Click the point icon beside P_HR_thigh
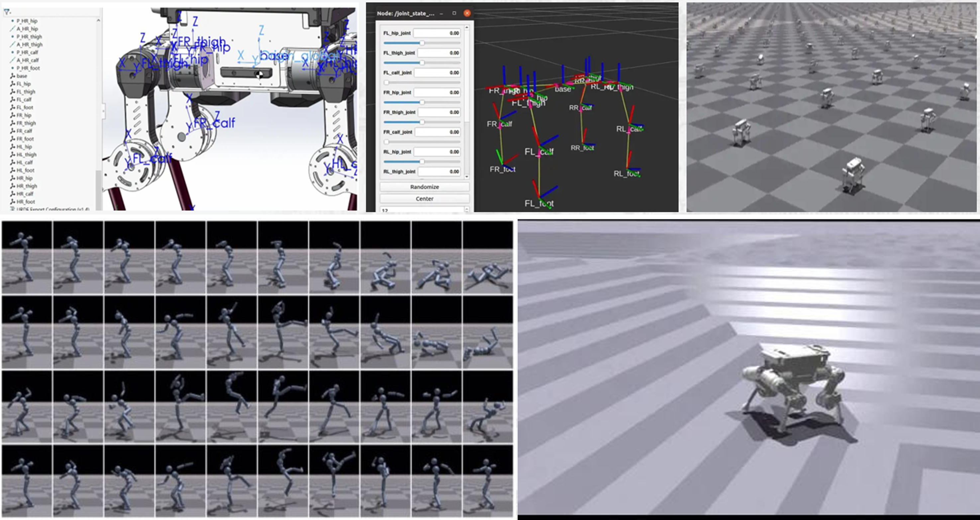 [x=13, y=37]
